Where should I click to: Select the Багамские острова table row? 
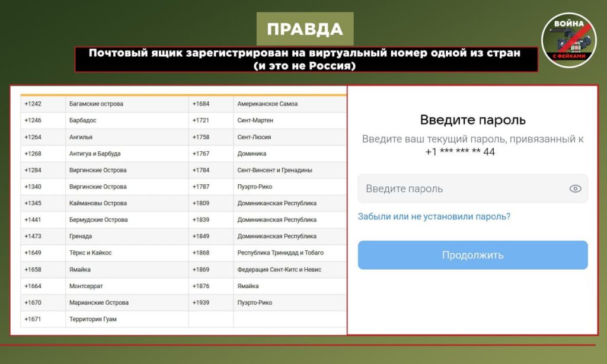pos(96,104)
